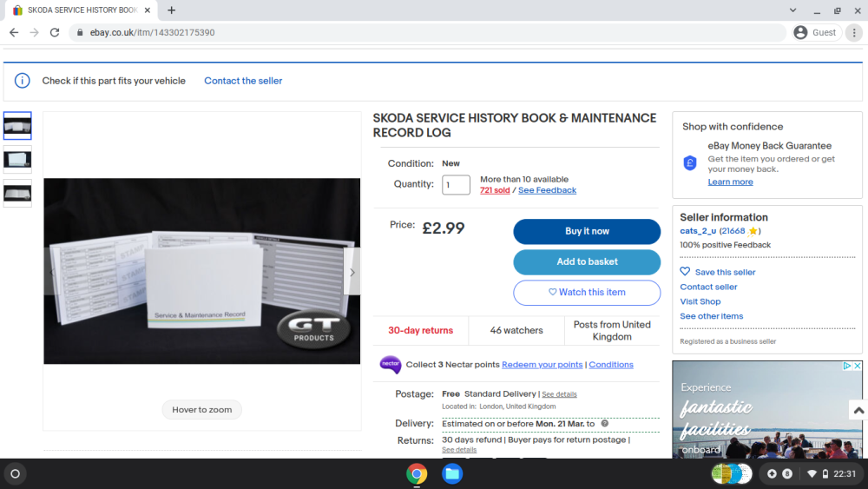Select the second product thumbnail

17,160
